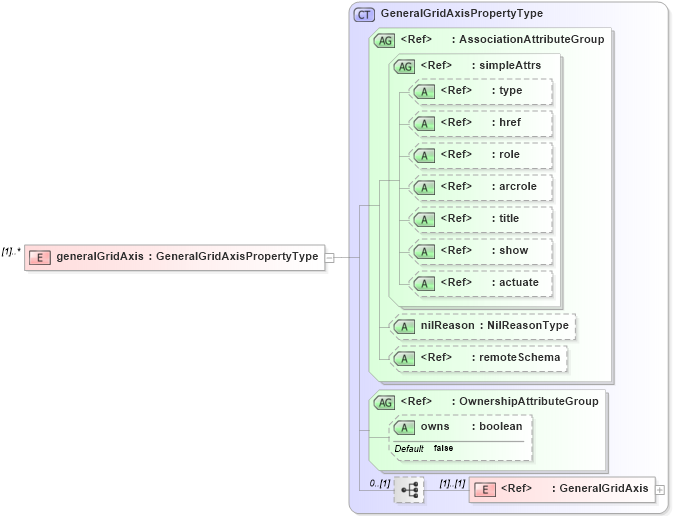This screenshot has width=673, height=516.
Task: Select the arcrole attribute name
Action: [x=518, y=186]
